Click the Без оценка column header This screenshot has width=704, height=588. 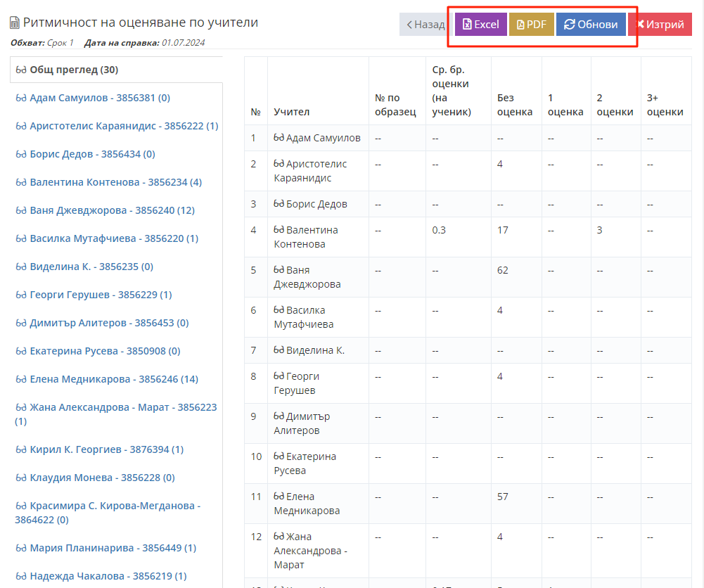pyautogui.click(x=514, y=105)
